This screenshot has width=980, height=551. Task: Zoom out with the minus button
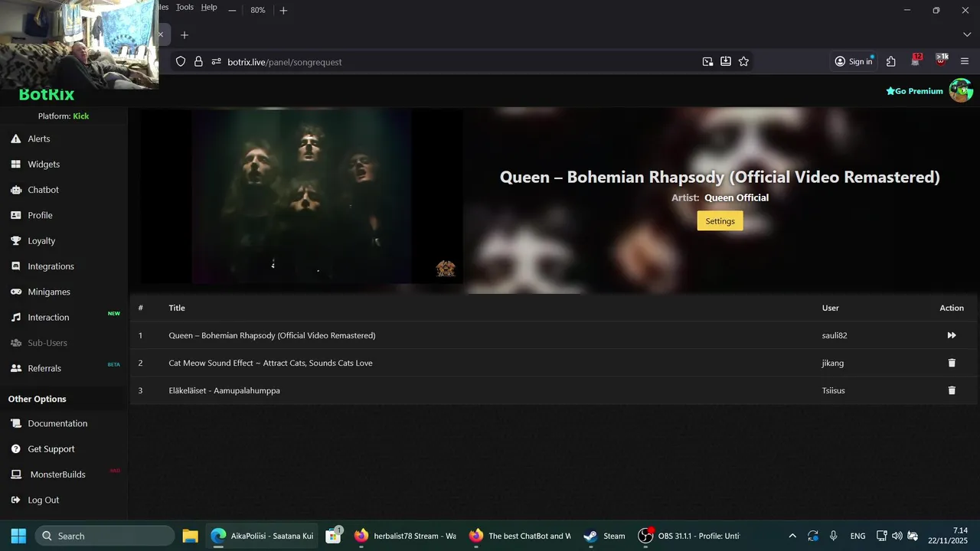pos(232,11)
